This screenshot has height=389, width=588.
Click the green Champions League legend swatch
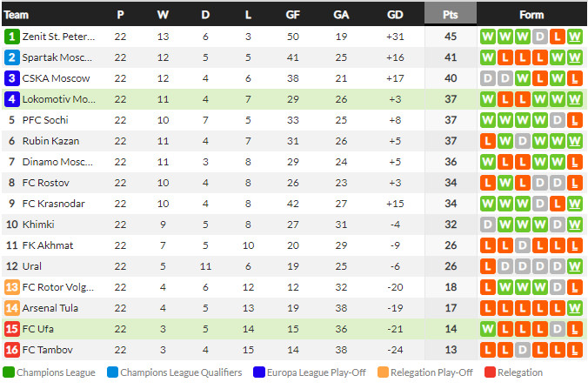(8, 373)
